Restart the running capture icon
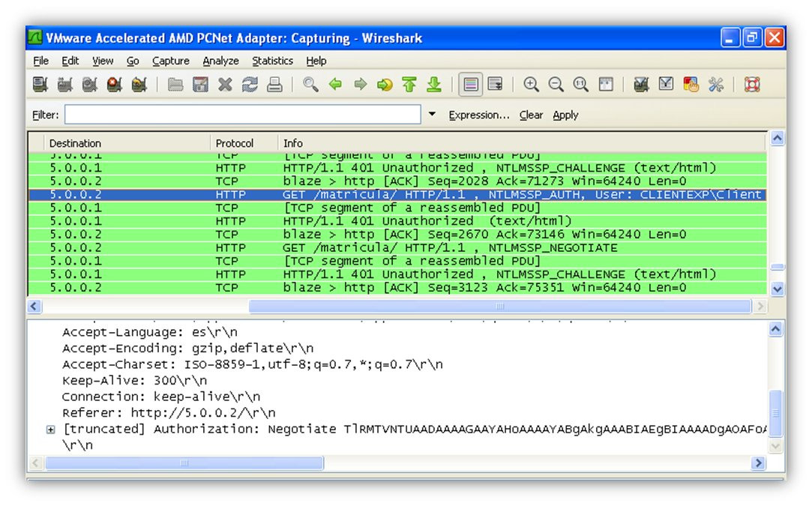 [x=139, y=84]
